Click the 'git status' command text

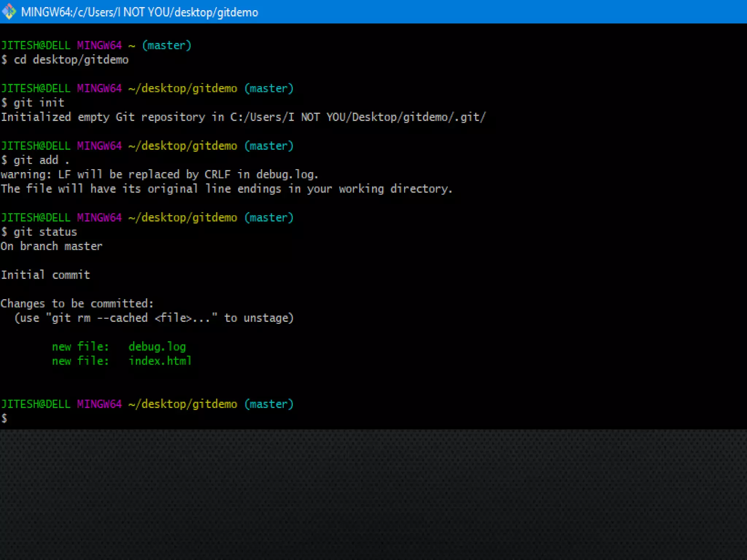tap(45, 232)
